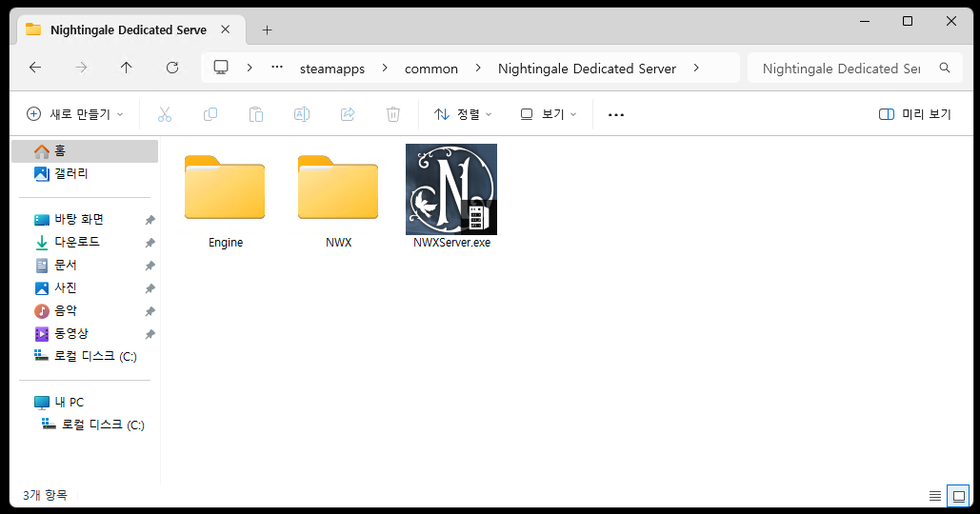
Task: Open pinned 로컬 디스크 (C:) under quick access
Action: (85, 356)
